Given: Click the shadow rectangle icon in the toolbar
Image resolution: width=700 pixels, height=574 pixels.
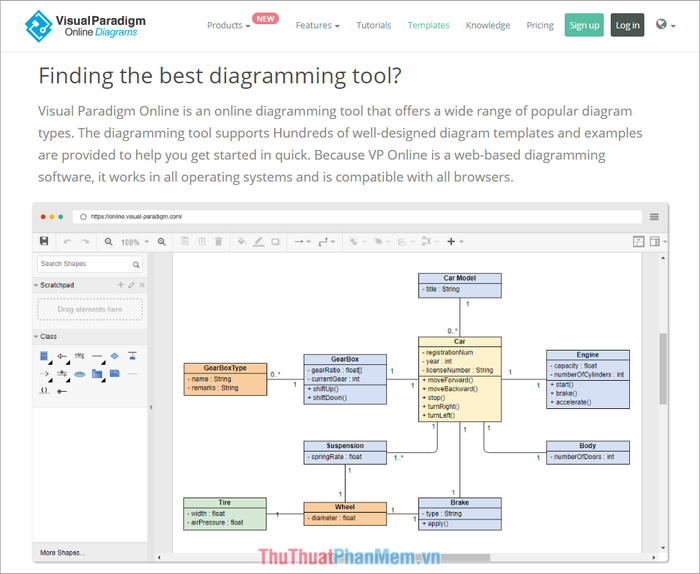Looking at the screenshot, I should [x=275, y=241].
